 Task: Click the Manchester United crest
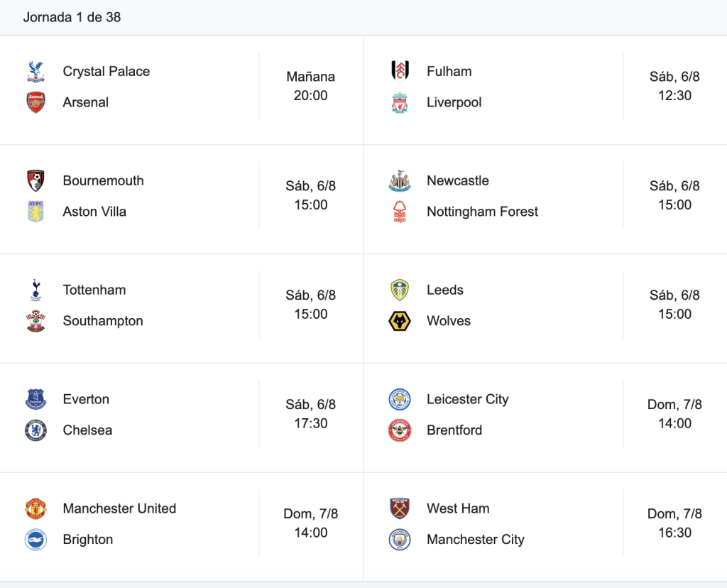pos(35,508)
